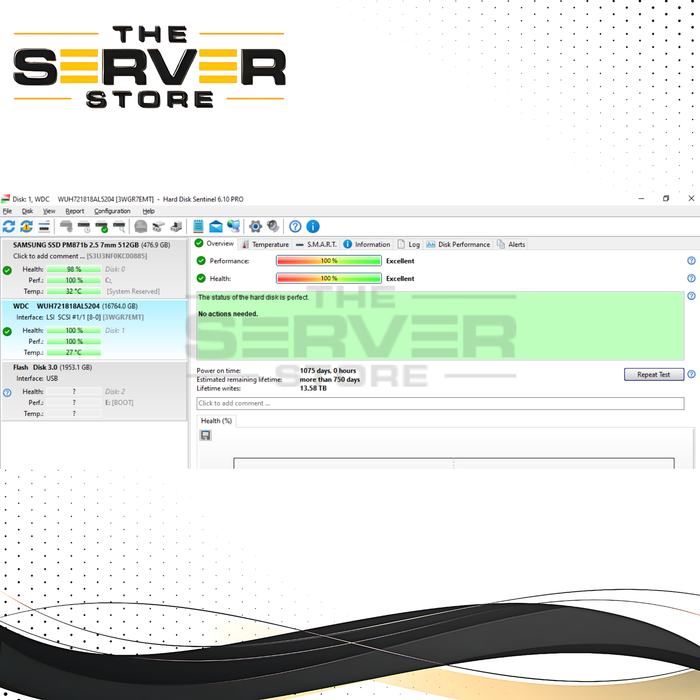Click help icon beside the disk status text box
The width and height of the screenshot is (700, 700).
[x=691, y=296]
